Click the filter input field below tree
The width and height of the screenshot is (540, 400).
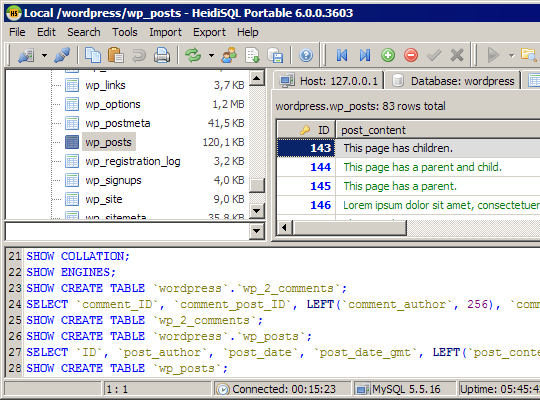(127, 231)
